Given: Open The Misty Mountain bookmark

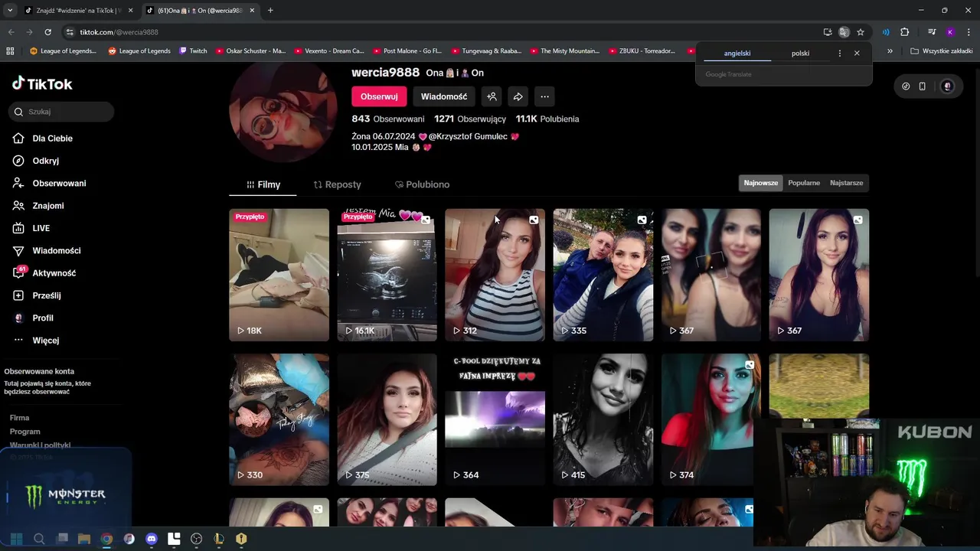Looking at the screenshot, I should pyautogui.click(x=565, y=51).
